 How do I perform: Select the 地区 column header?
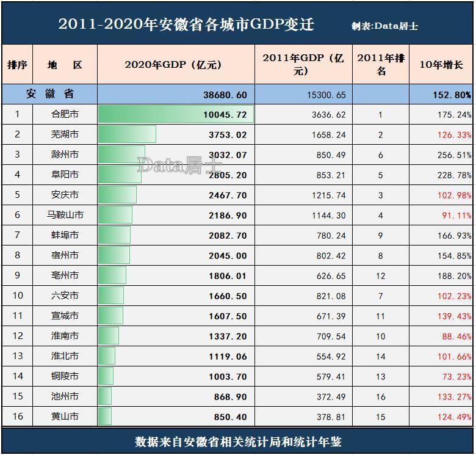65,65
